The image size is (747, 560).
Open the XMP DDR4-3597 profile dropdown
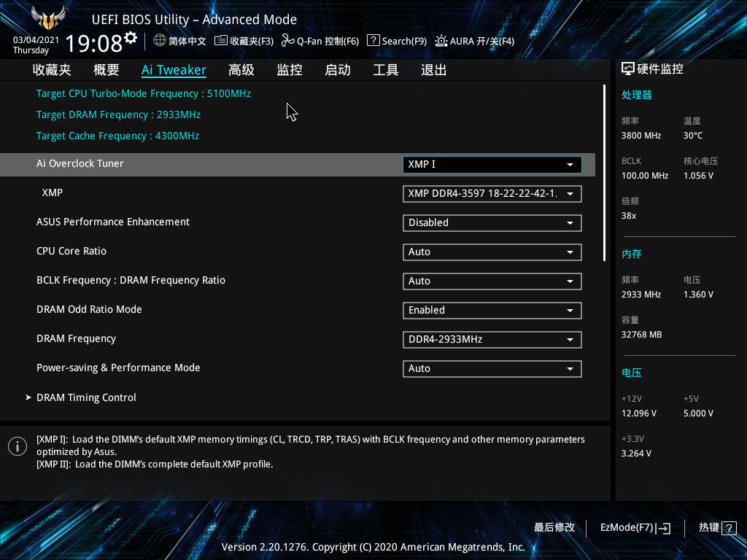pos(492,193)
